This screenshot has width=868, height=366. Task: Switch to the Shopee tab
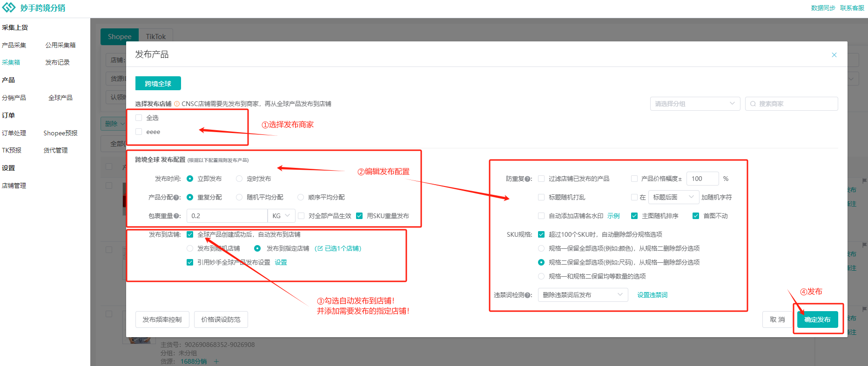coord(120,36)
